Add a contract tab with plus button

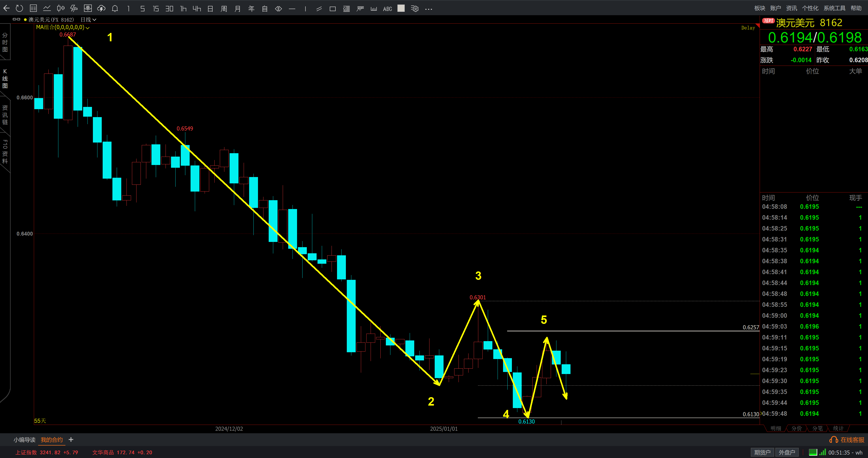coord(71,439)
